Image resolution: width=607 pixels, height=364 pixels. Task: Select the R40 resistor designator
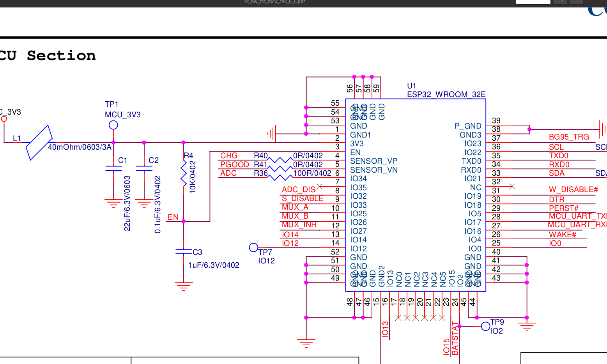pos(261,155)
